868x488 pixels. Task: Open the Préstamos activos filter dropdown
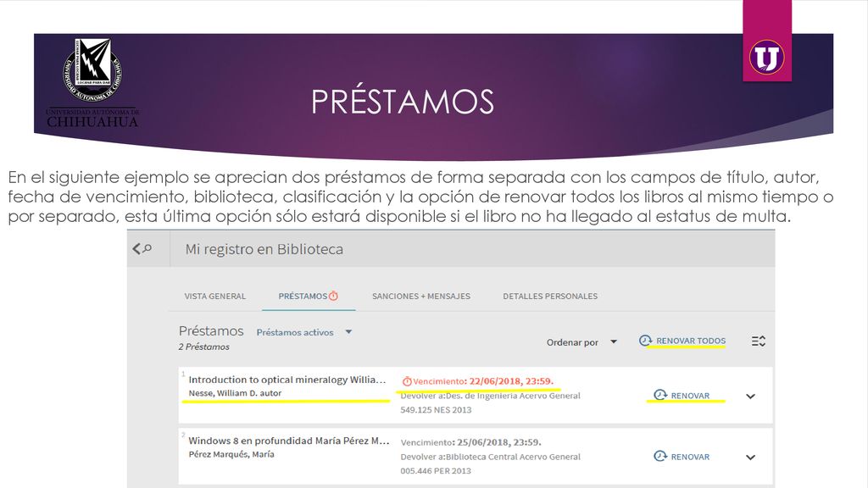(304, 332)
